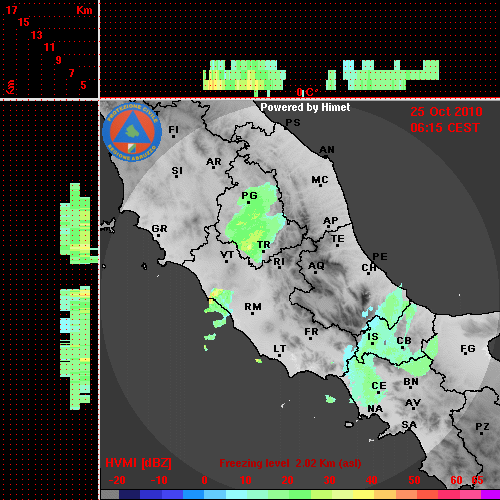The height and width of the screenshot is (500, 500).
Task: Click the TR city label on map
Action: (263, 245)
